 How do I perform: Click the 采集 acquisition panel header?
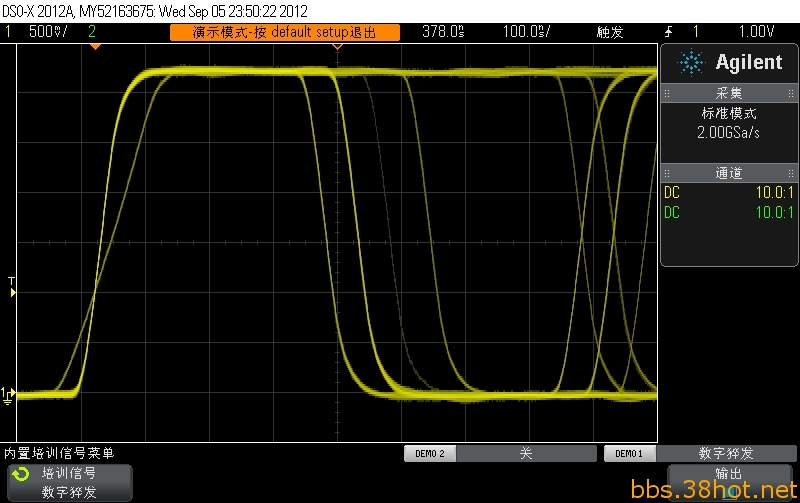729,93
